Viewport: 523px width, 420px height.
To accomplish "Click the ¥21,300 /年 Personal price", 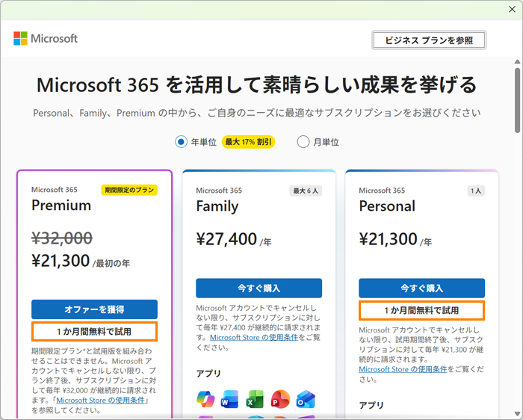I will (395, 240).
